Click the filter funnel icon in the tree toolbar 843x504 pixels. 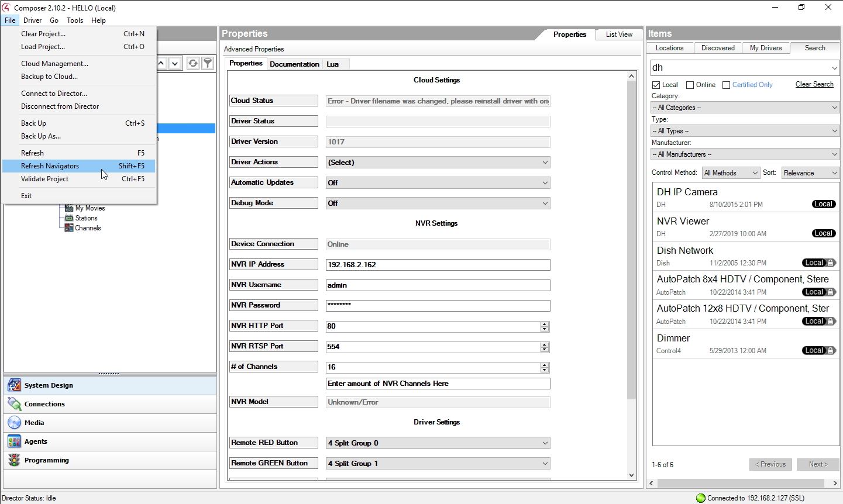208,63
